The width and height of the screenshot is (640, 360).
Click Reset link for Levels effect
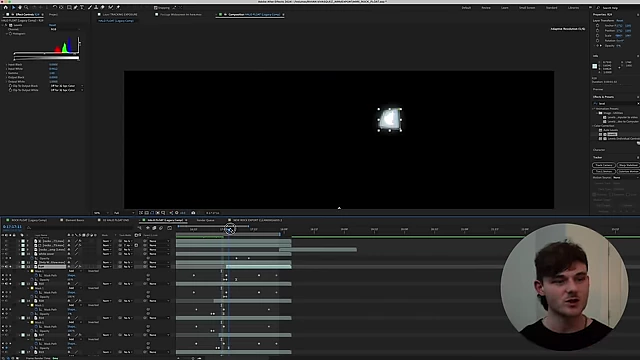tap(52, 25)
